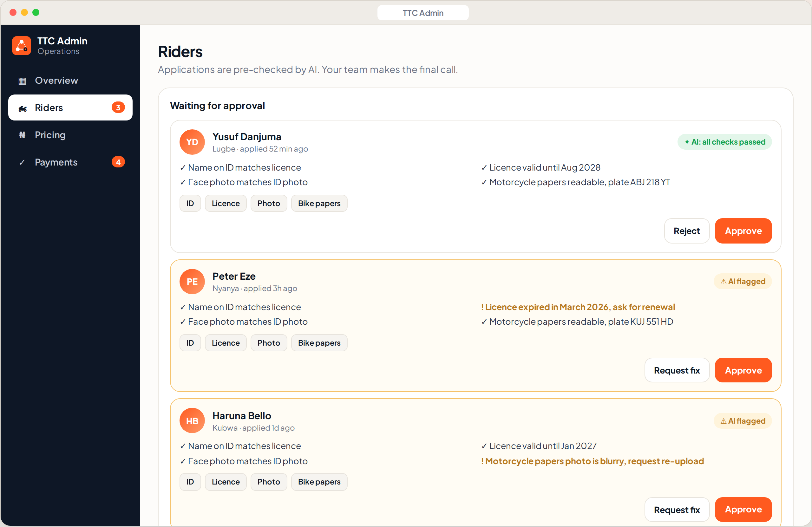The image size is (812, 527).
Task: Click the 'AI: all checks passed' badge
Action: (x=724, y=142)
